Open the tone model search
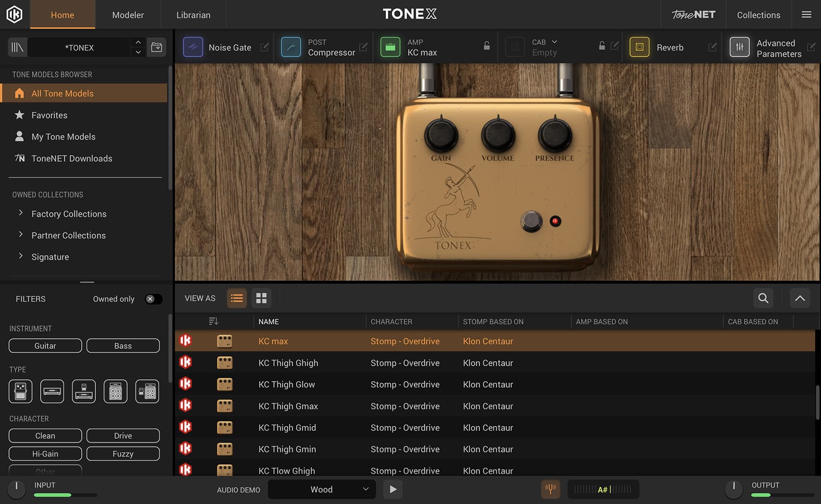 763,298
